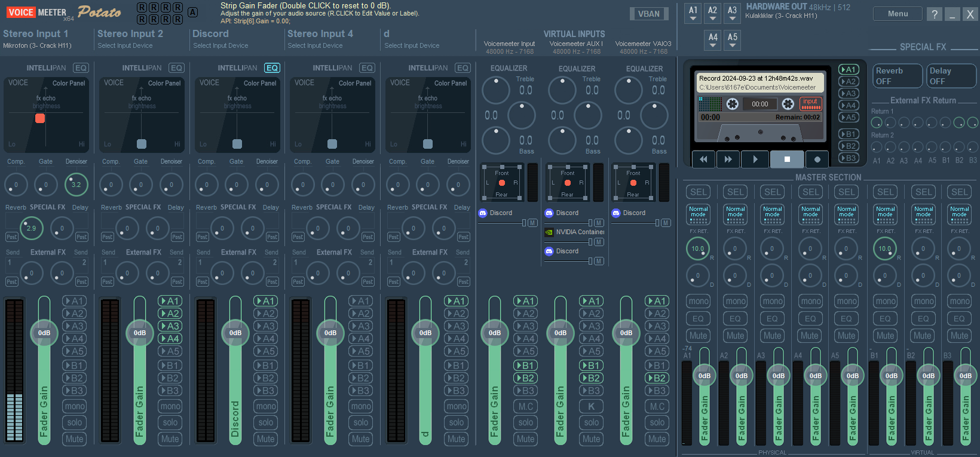Start recording with the round record button
The image size is (980, 457).
(x=817, y=160)
